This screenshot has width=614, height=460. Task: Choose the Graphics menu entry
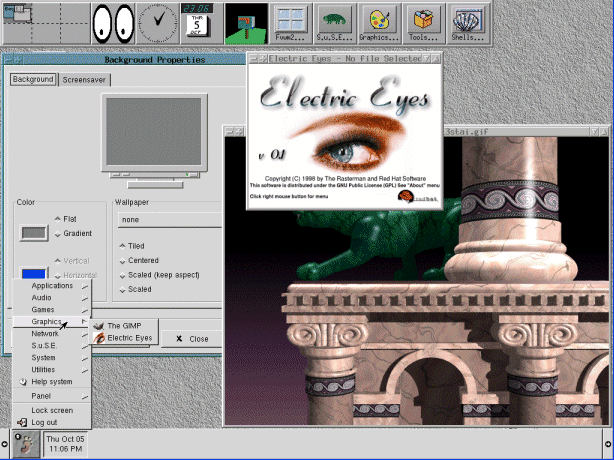tap(52, 322)
